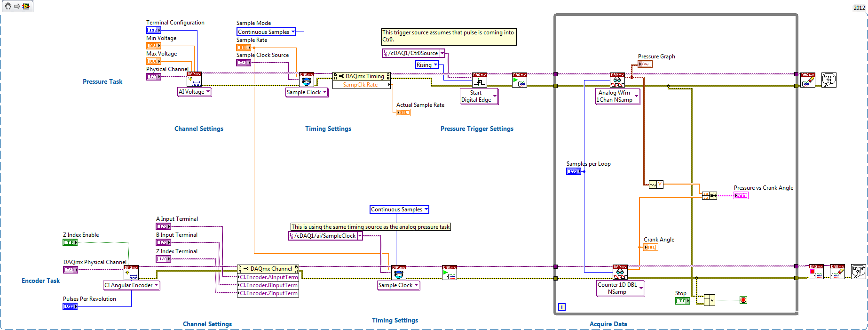
Task: Click the Physical Channel I/O control terminal
Action: point(153,77)
